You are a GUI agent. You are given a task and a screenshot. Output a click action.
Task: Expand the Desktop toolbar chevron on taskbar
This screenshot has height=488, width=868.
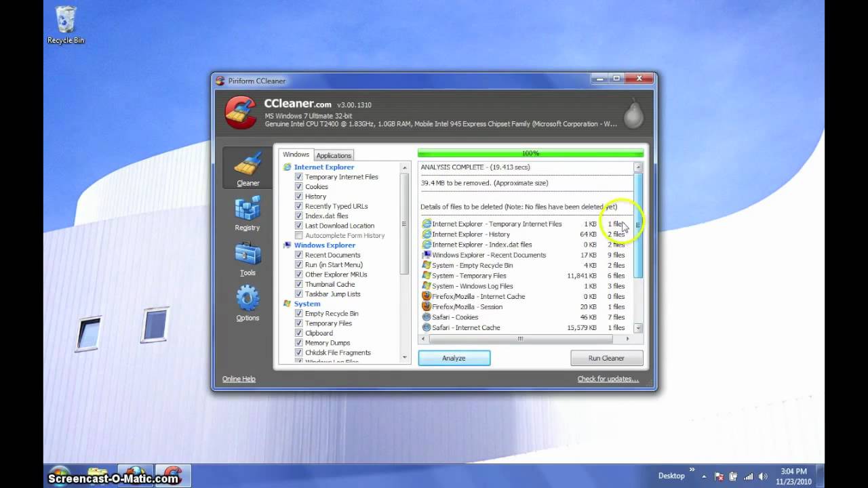[x=692, y=470]
